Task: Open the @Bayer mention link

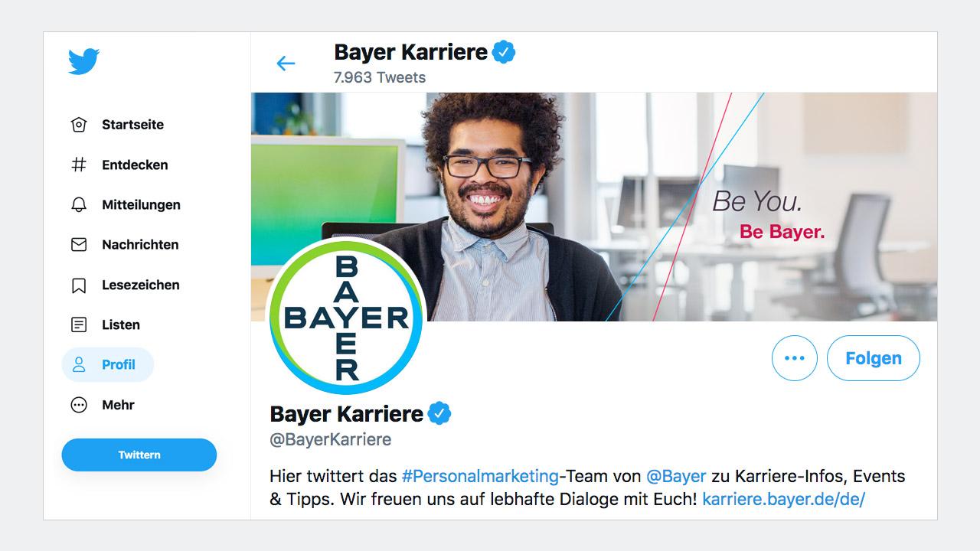Action: 676,476
